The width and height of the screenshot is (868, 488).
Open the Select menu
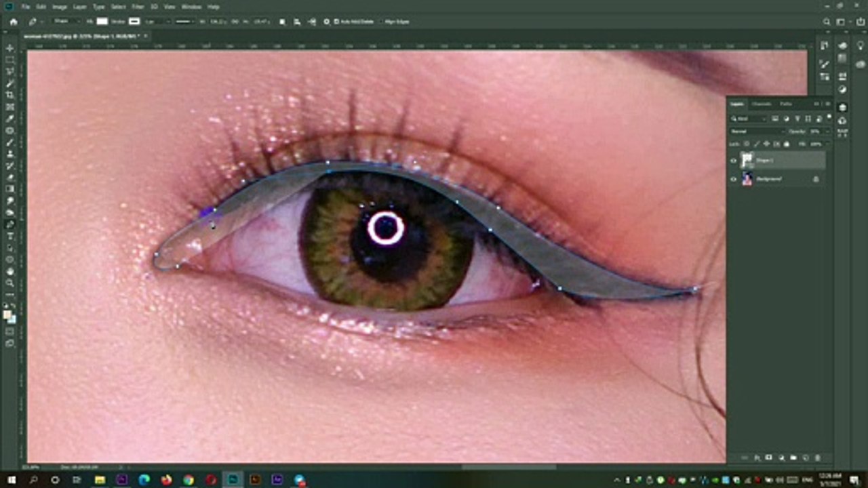[x=119, y=7]
